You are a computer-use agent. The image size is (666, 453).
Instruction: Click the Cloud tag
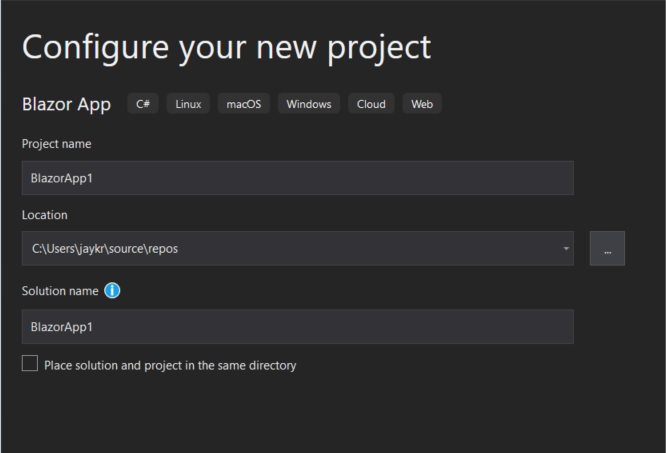tap(371, 104)
